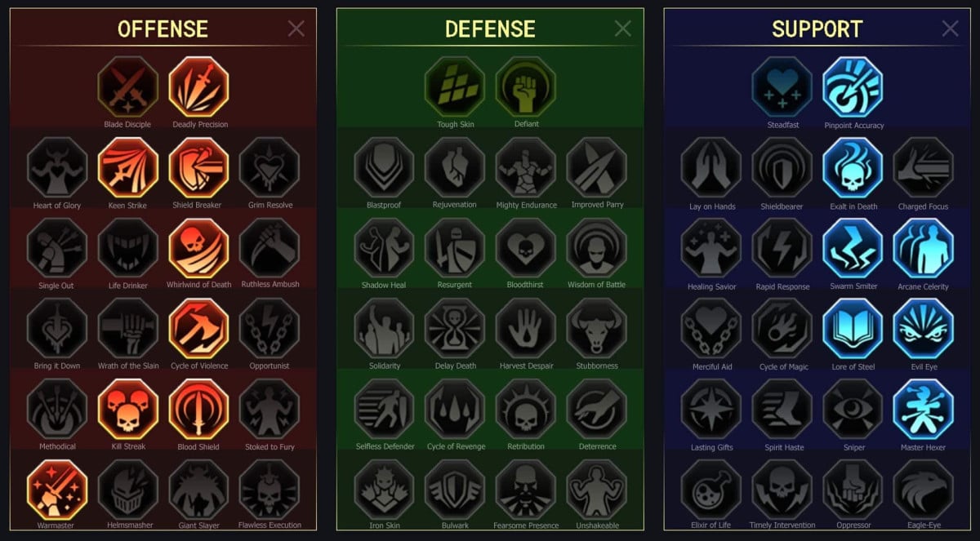Select the Eagle-Eye mastery icon
980x541 pixels.
[924, 489]
